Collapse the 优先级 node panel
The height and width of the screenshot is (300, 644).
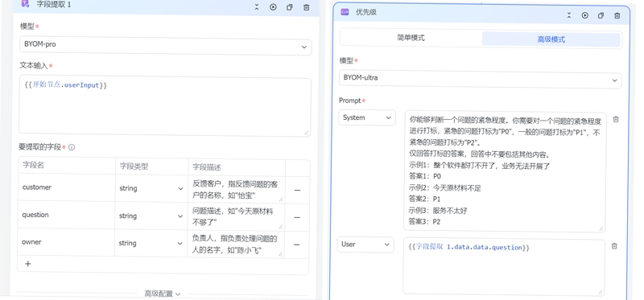(569, 15)
